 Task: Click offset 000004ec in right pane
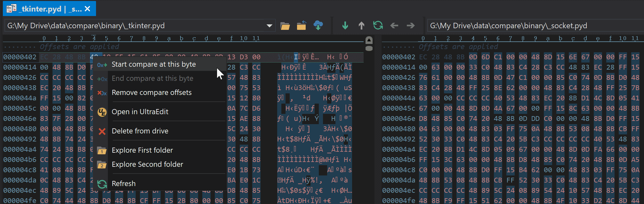[x=399, y=191]
